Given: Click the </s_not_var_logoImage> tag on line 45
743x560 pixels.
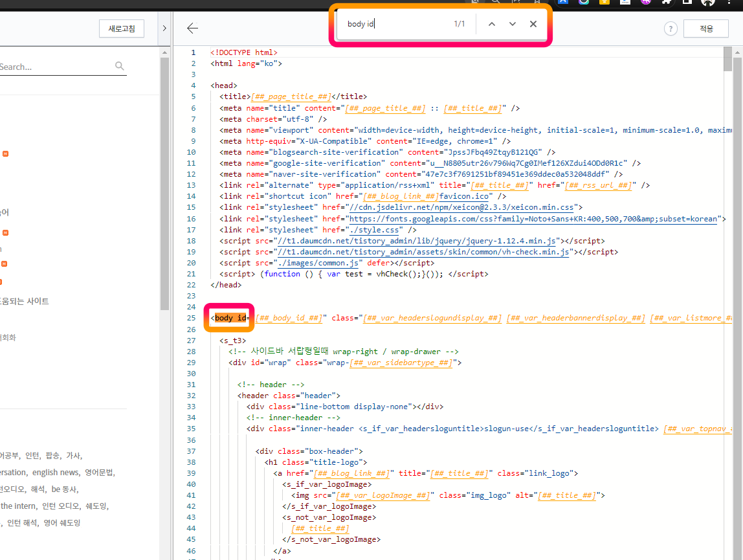Looking at the screenshot, I should [331, 540].
